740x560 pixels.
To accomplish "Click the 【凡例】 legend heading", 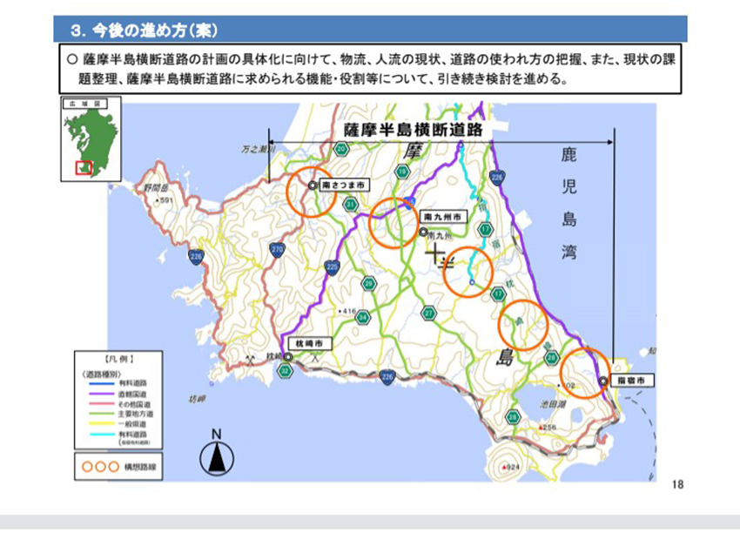I will [119, 360].
